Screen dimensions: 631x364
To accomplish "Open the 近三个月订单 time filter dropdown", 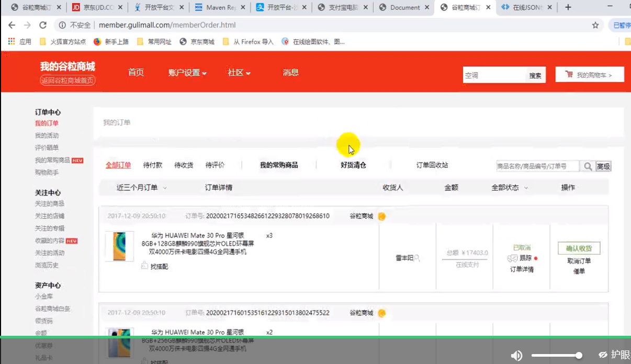I will tap(141, 187).
